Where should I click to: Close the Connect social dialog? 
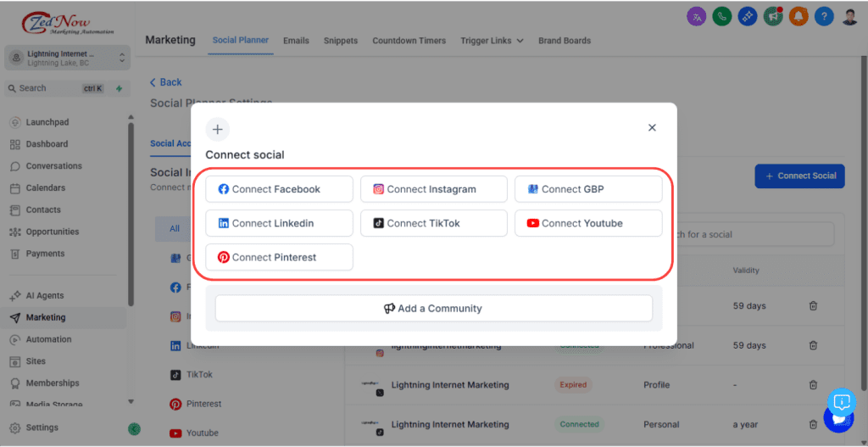(x=652, y=127)
